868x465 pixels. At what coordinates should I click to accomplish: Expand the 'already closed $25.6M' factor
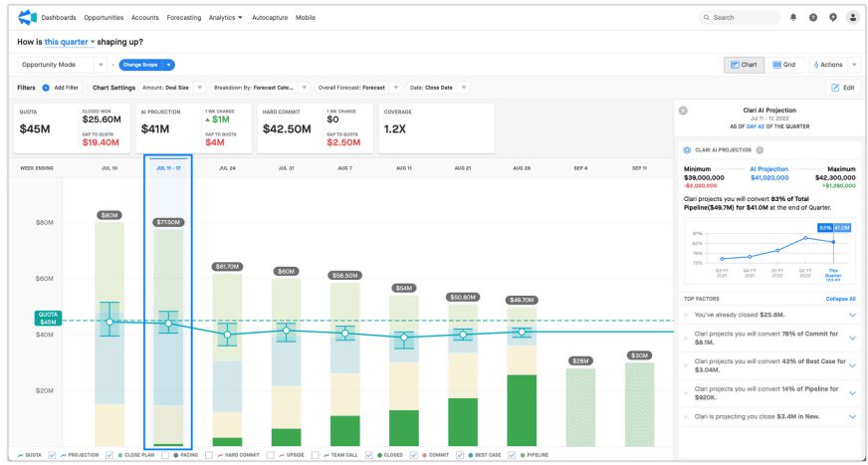click(852, 315)
